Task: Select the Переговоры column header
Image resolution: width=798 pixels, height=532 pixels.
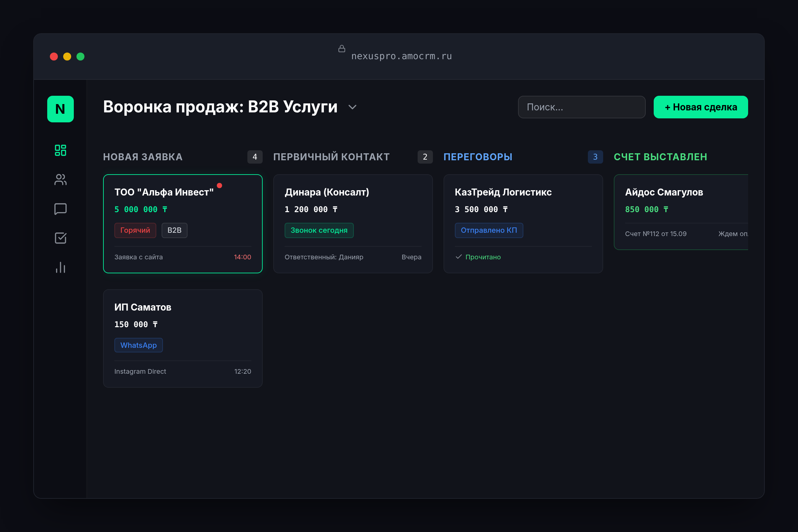Action: (478, 157)
